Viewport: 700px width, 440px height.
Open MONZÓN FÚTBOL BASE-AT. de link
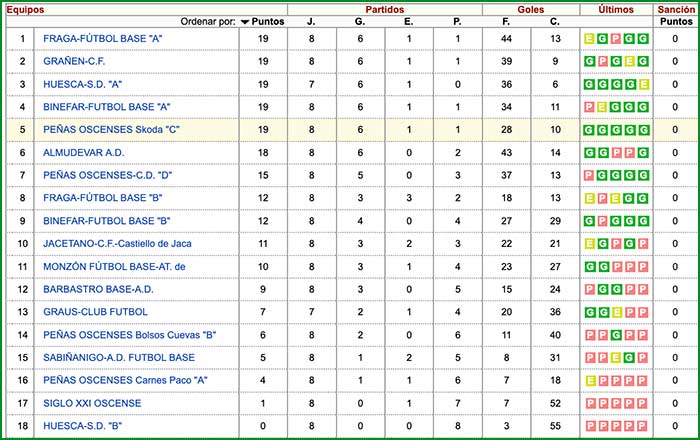point(115,266)
